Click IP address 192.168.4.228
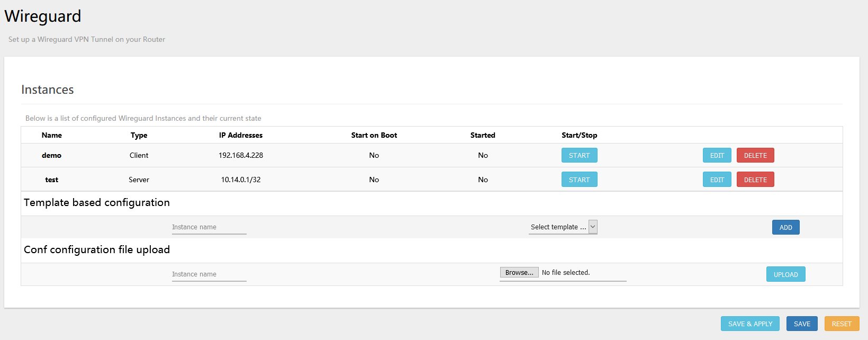The width and height of the screenshot is (868, 340). click(x=241, y=155)
